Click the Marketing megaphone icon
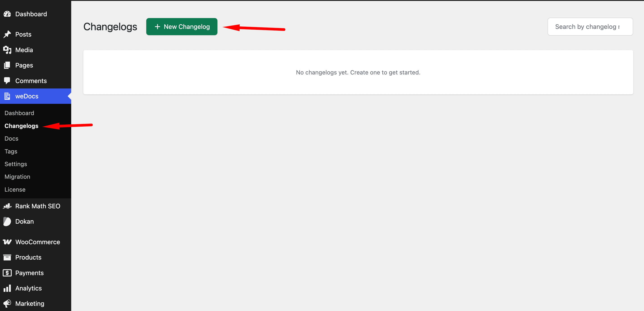 click(x=7, y=304)
